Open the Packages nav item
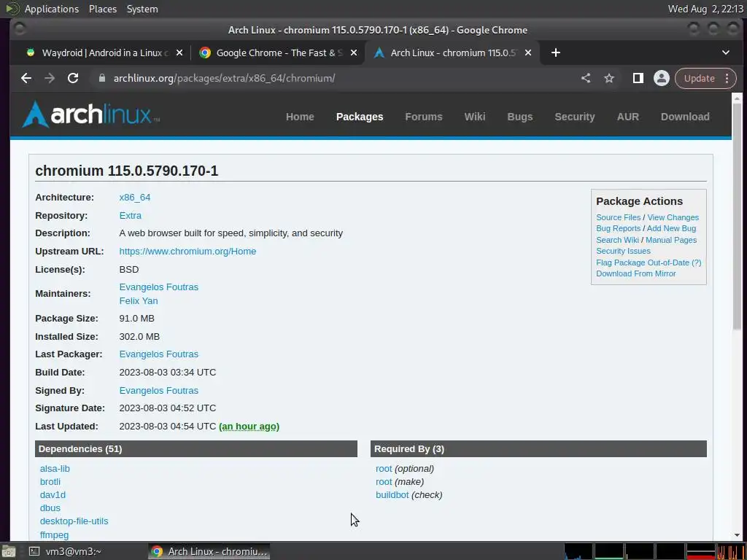The width and height of the screenshot is (747, 560). pyautogui.click(x=360, y=117)
